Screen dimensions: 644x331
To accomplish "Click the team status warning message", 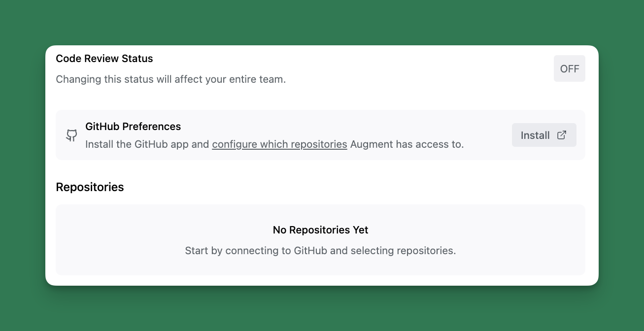I will click(170, 79).
